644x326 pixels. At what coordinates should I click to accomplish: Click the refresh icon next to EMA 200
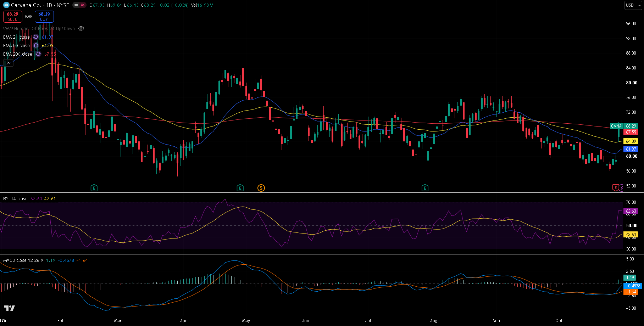click(x=38, y=54)
